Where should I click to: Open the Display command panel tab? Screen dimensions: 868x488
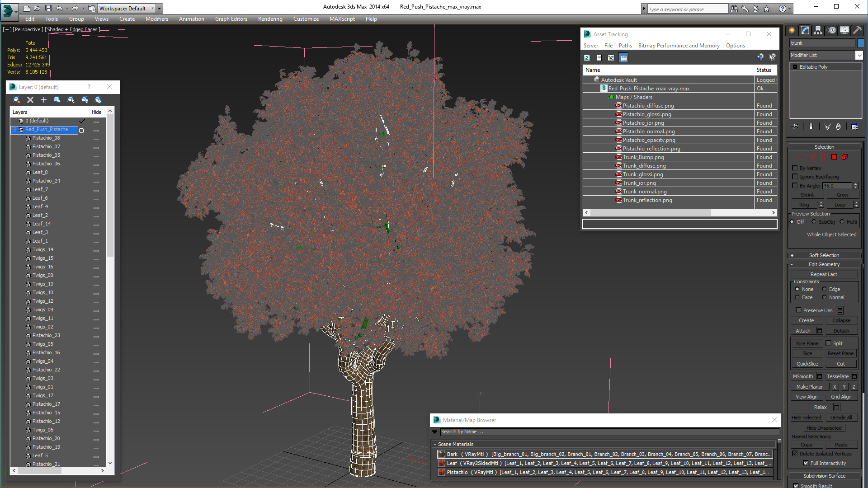click(x=844, y=30)
